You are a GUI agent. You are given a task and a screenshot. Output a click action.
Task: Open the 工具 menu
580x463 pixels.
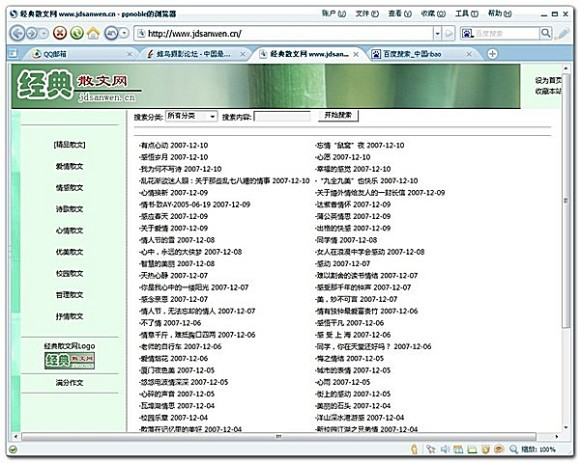(466, 14)
